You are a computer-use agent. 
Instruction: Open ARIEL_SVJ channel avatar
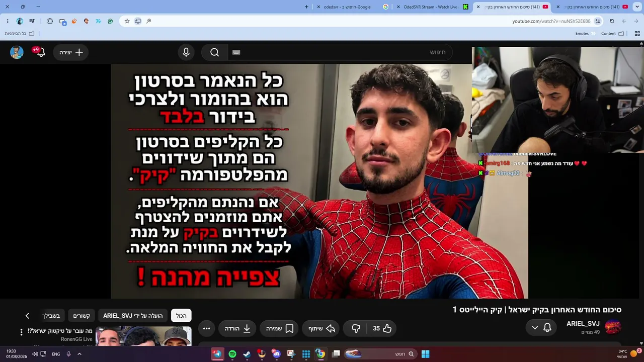point(613,327)
